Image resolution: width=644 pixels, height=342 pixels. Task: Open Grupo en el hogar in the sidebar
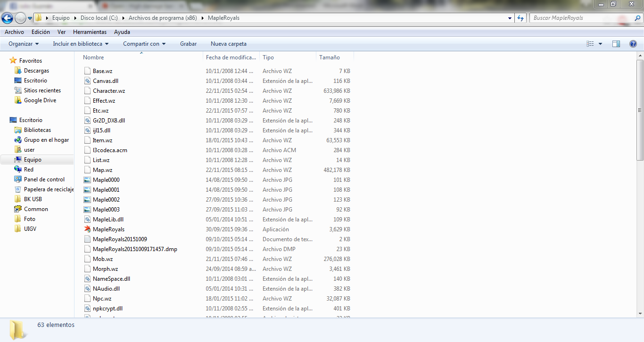coord(46,140)
